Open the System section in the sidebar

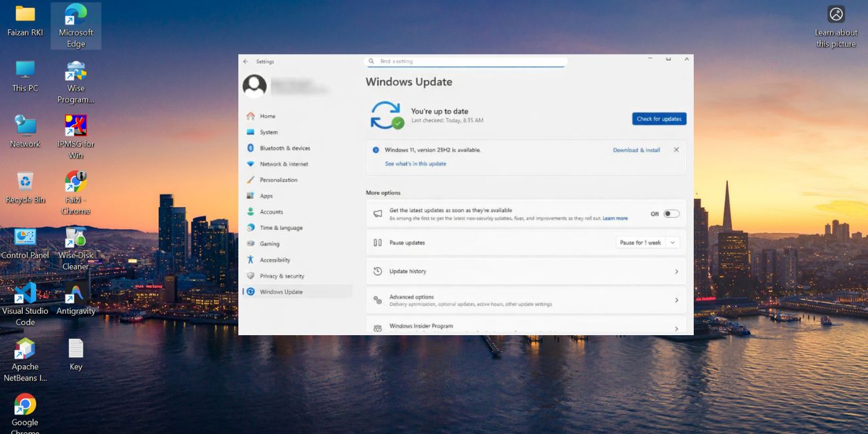click(x=268, y=132)
